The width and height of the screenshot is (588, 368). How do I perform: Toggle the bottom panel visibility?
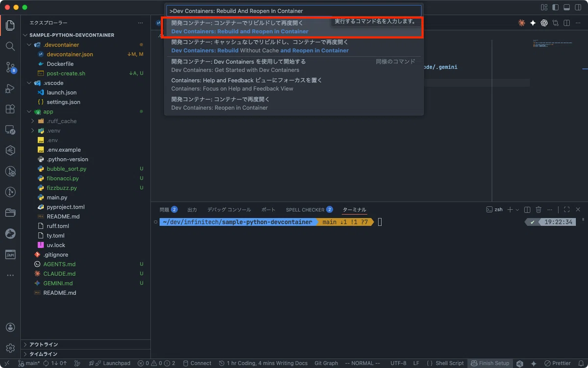[566, 7]
